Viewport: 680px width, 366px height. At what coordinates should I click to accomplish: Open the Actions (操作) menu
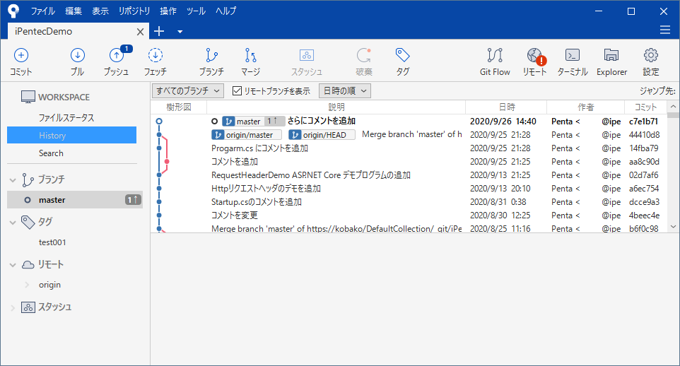pyautogui.click(x=168, y=11)
